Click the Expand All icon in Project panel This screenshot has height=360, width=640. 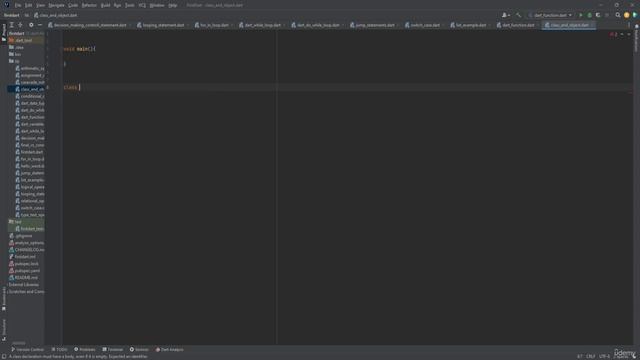pos(12,25)
